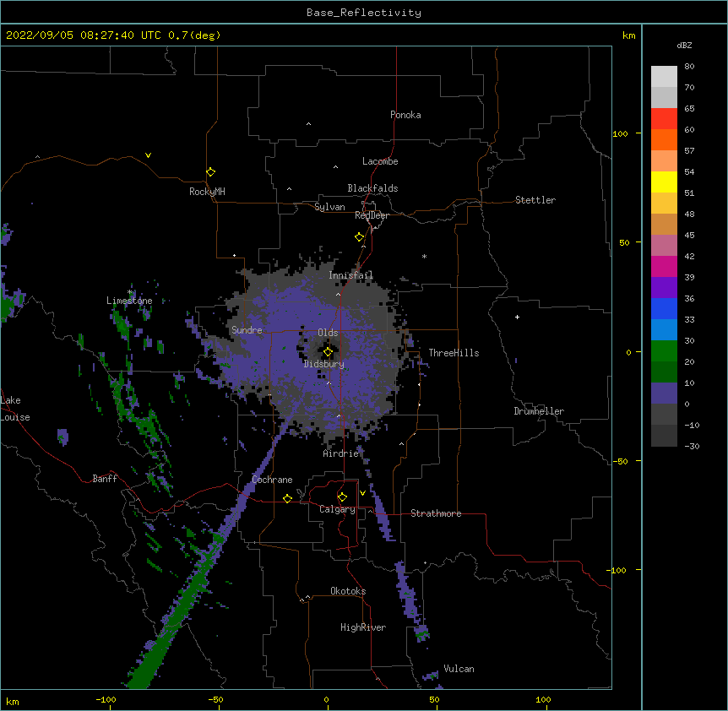The width and height of the screenshot is (728, 711).
Task: Click the white asterisk marker above Limestone
Action: (x=130, y=292)
